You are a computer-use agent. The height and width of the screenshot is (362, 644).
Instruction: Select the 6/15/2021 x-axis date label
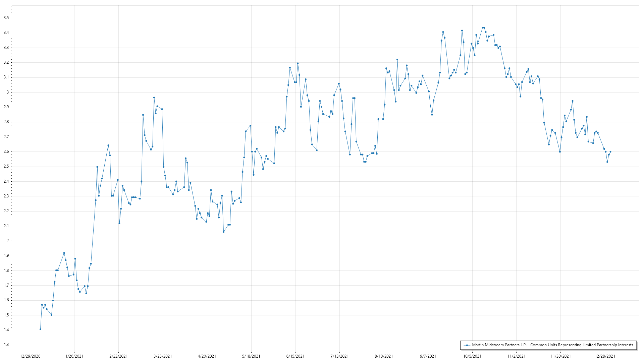296,356
